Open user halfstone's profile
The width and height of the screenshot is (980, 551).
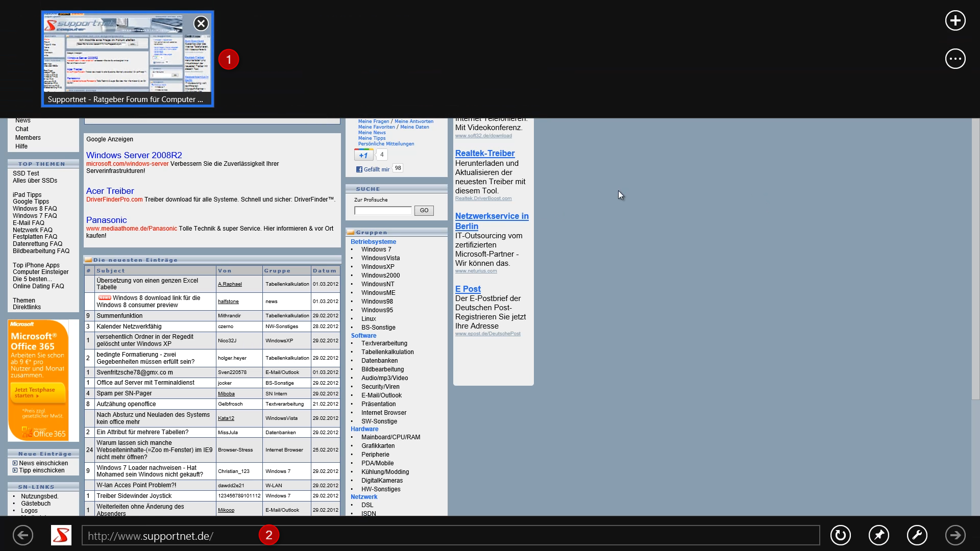pyautogui.click(x=228, y=302)
